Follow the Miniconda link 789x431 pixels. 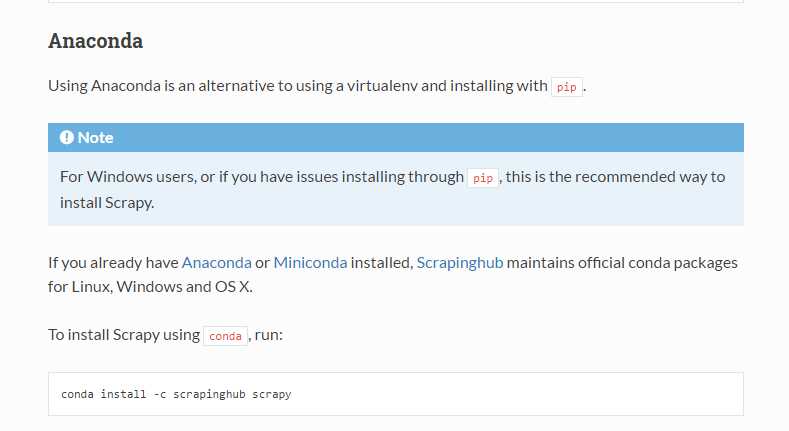310,263
